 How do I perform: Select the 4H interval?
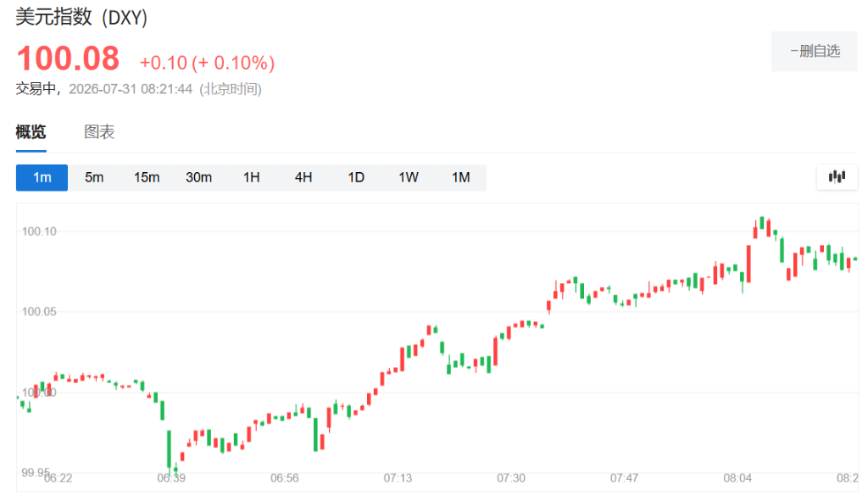[x=303, y=178]
